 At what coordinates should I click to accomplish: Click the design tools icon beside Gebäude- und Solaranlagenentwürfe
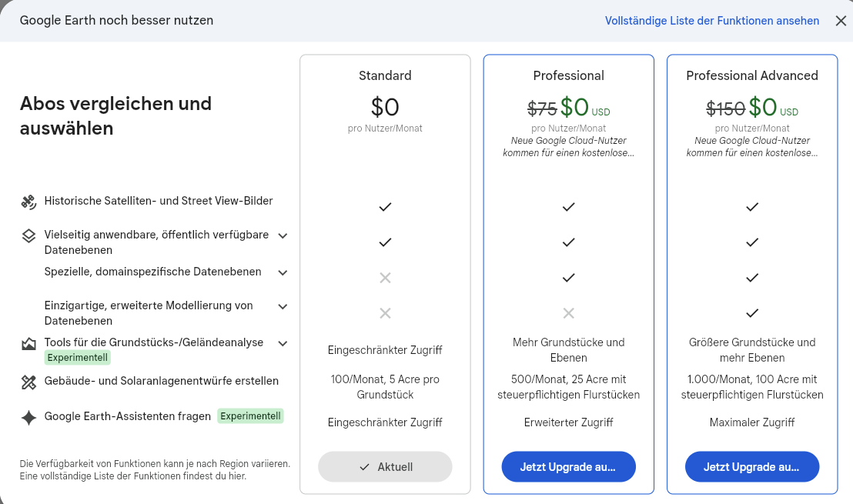(x=28, y=382)
